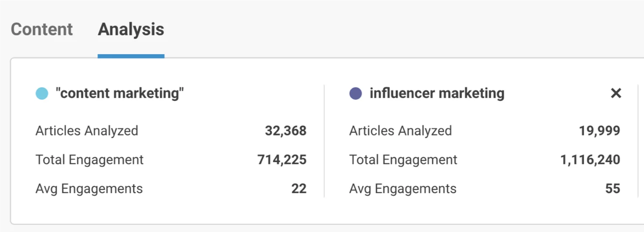The height and width of the screenshot is (232, 644).
Task: Click Total Engagement label under "content marketing"
Action: 90,159
